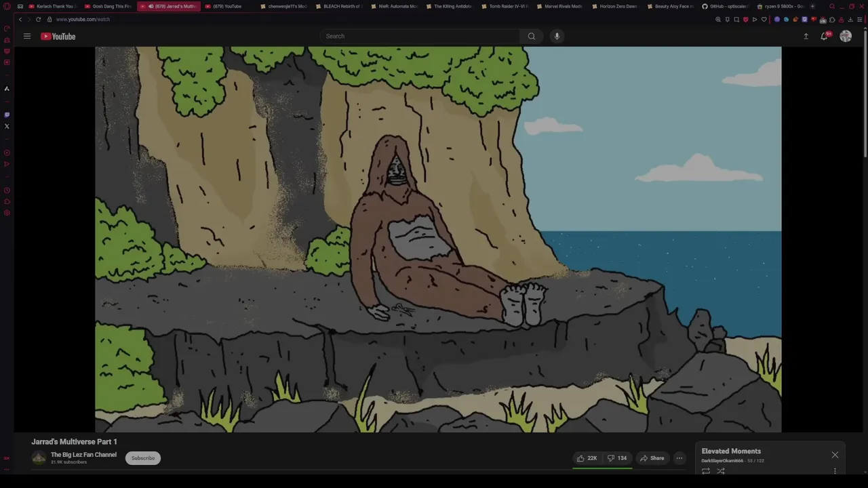
Task: Dislike the video showing 134
Action: tap(617, 458)
